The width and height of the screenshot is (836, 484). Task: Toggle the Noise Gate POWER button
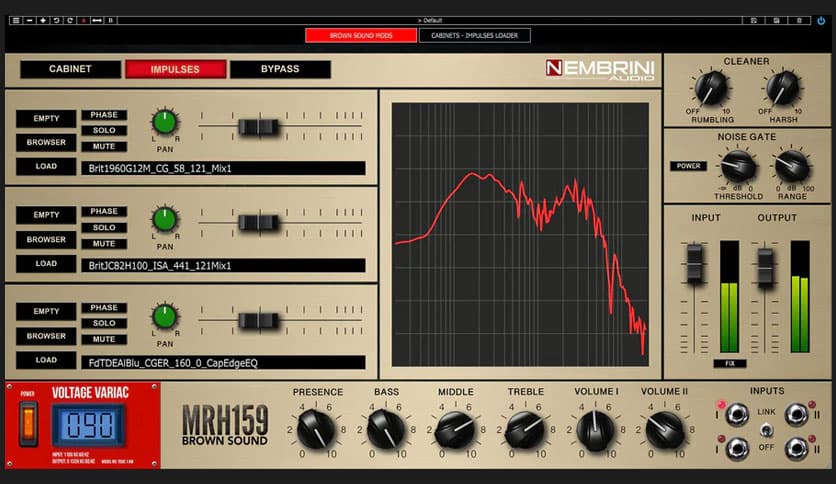click(x=688, y=166)
